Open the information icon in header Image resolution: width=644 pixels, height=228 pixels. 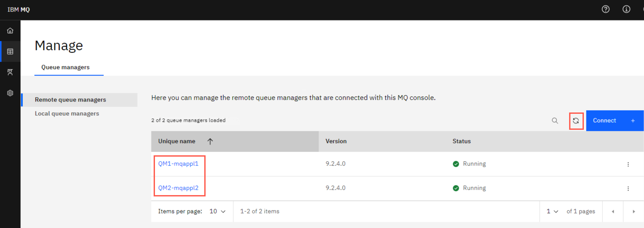[626, 10]
